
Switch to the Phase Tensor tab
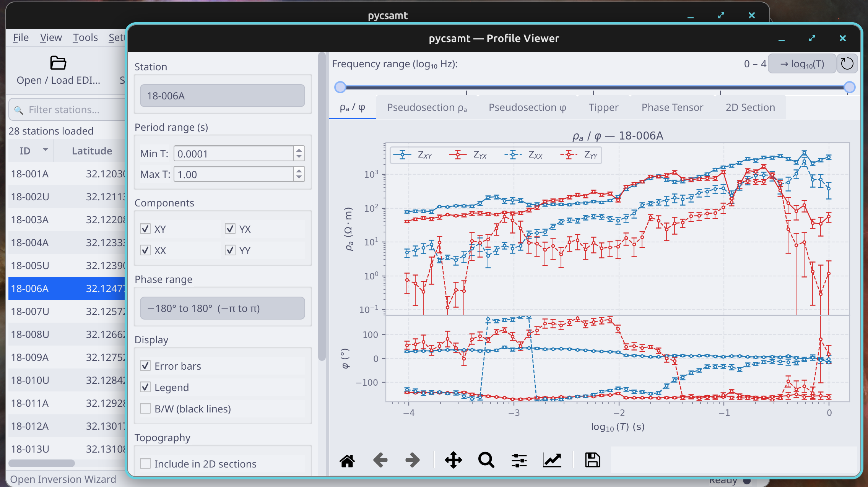pos(672,108)
